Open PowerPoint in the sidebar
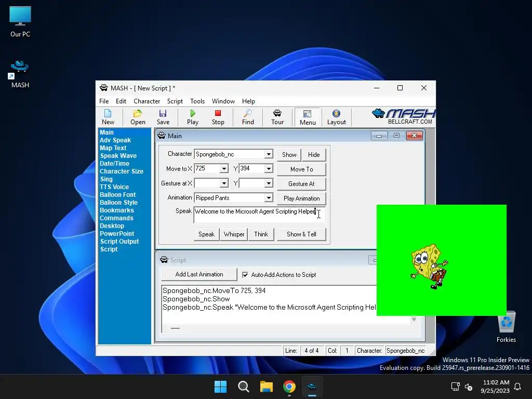 [x=117, y=234]
